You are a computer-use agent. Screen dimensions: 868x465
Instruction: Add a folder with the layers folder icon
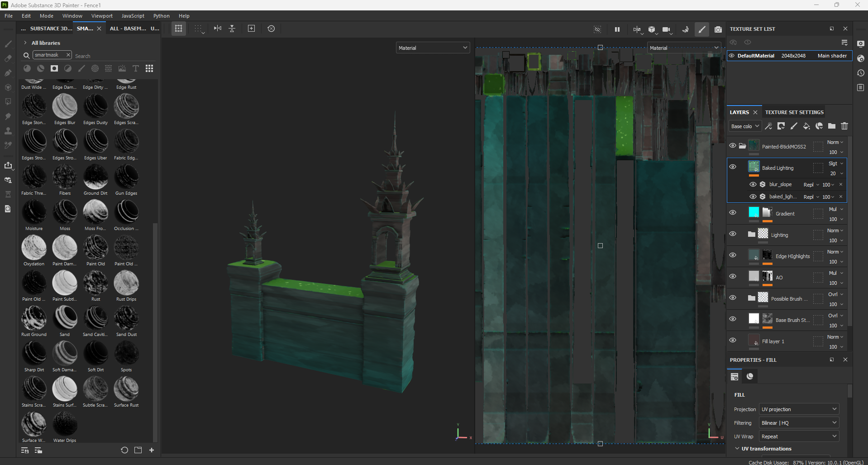(832, 126)
